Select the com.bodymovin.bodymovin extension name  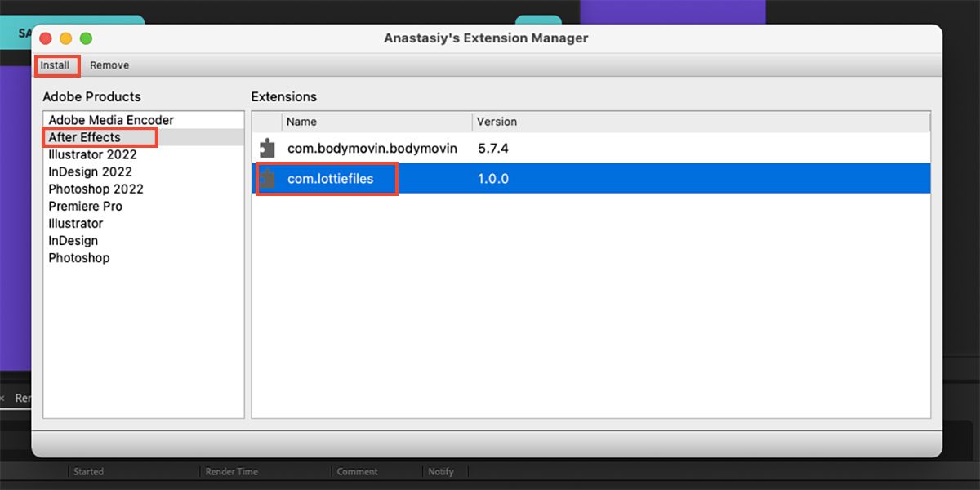(x=372, y=149)
